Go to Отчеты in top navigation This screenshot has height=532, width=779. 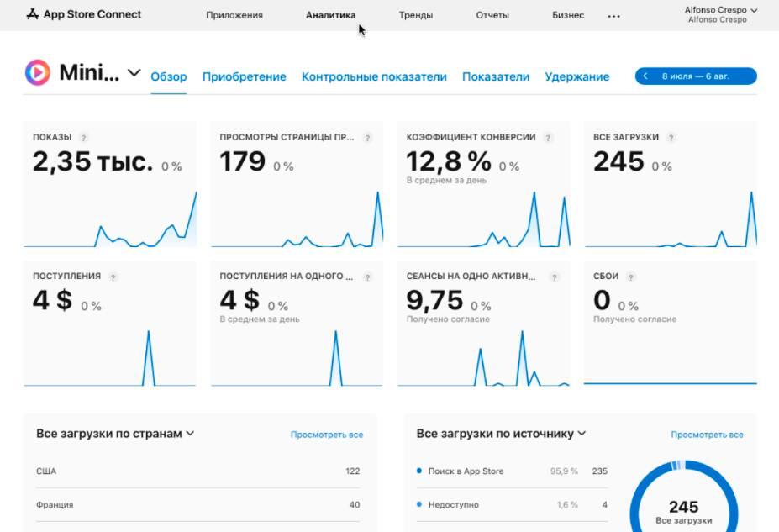(x=492, y=15)
